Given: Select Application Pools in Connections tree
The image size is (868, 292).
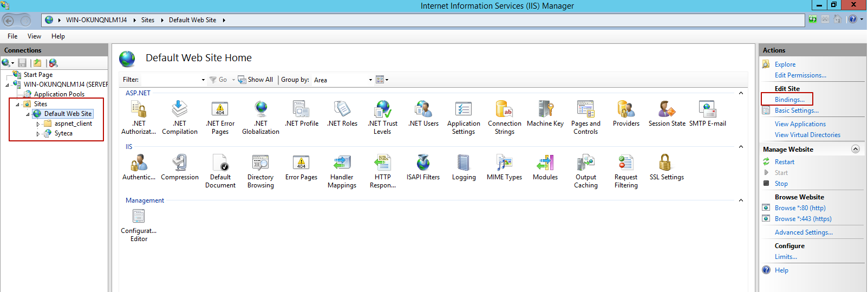Looking at the screenshot, I should pos(59,94).
